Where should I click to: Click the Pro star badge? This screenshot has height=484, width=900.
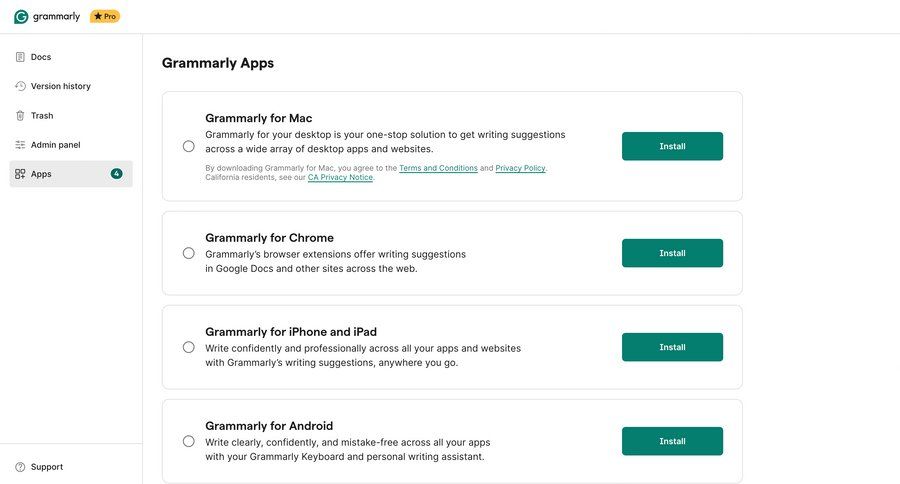pyautogui.click(x=104, y=17)
